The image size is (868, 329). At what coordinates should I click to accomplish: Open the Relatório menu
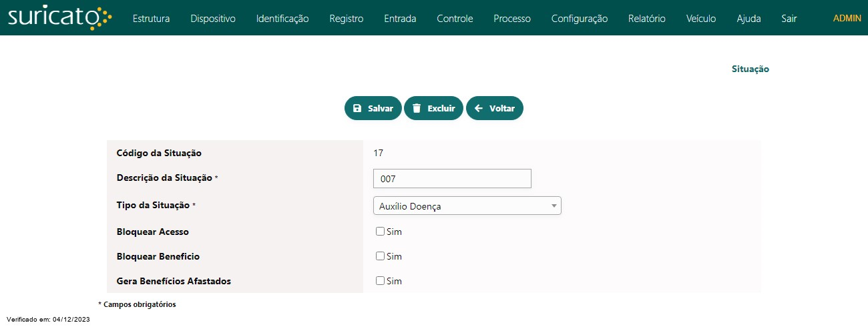coord(647,19)
